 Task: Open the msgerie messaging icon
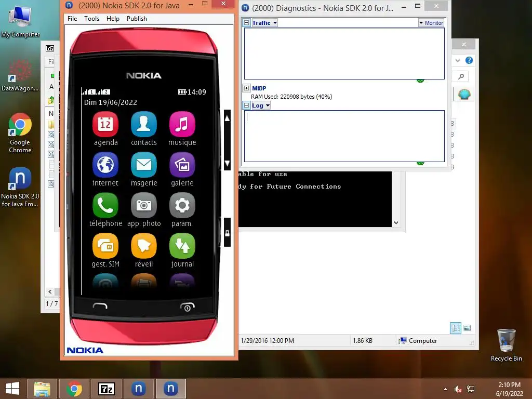coord(143,165)
